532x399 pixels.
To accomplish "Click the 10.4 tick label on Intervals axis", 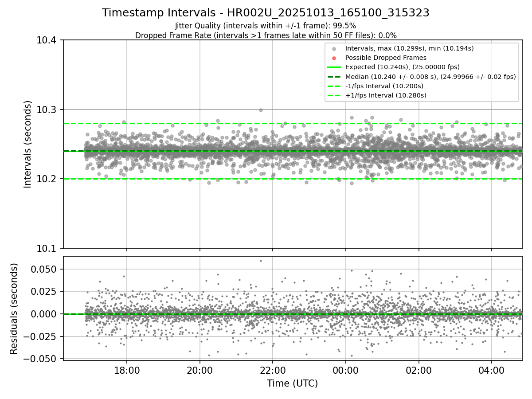I will (x=47, y=40).
